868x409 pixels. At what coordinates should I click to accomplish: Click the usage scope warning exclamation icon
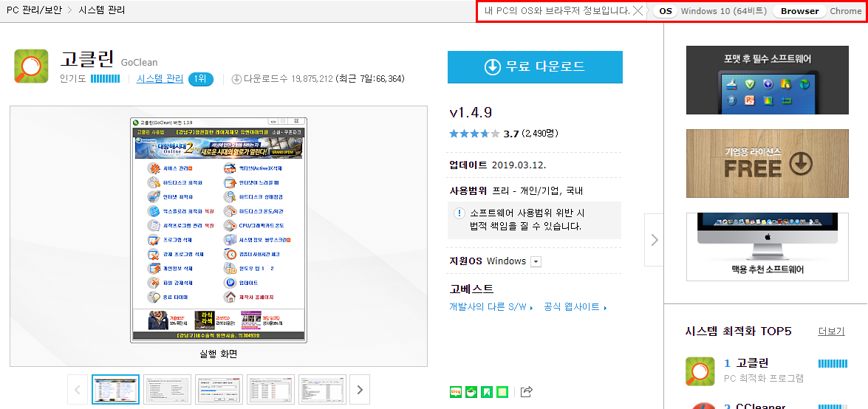click(459, 213)
